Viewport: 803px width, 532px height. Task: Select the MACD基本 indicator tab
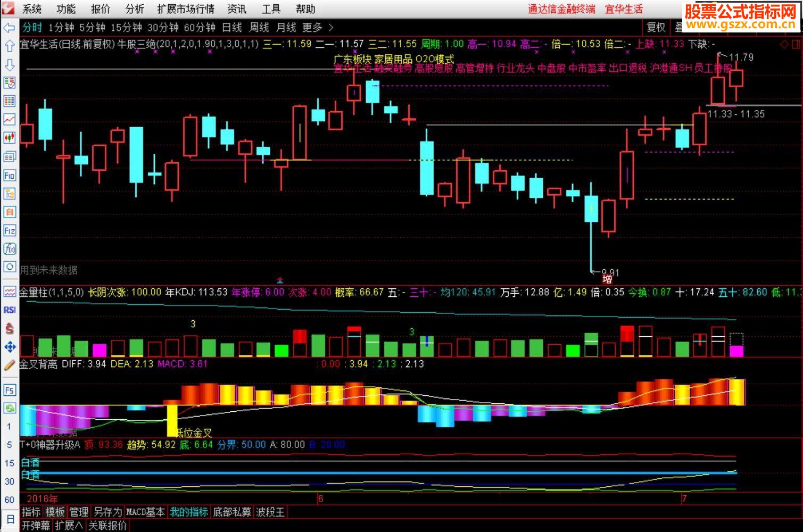point(145,512)
